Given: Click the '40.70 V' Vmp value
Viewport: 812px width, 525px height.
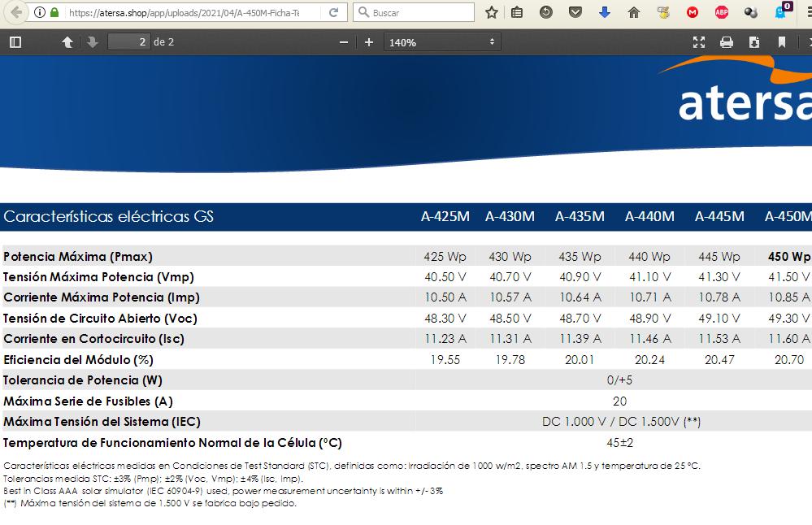Looking at the screenshot, I should tap(510, 277).
